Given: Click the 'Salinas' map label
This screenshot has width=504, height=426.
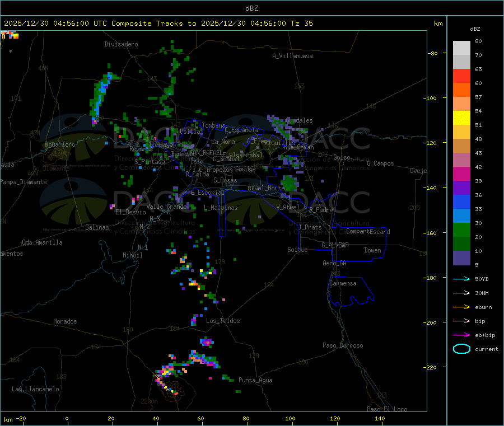Looking at the screenshot, I should point(97,227).
